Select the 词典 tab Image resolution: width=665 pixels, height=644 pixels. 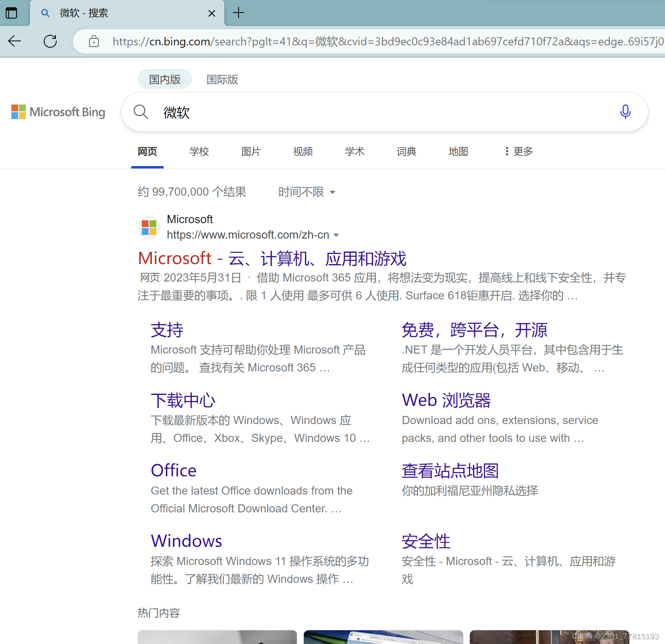407,151
